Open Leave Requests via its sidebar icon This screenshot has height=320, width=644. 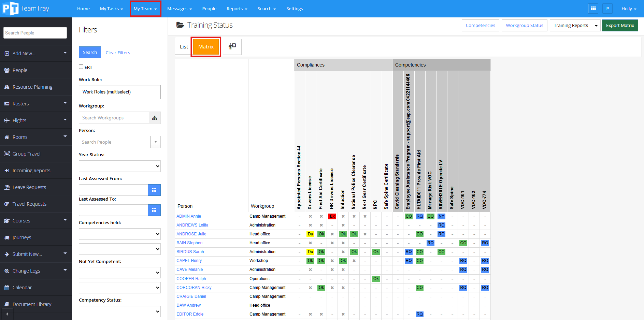coord(7,187)
